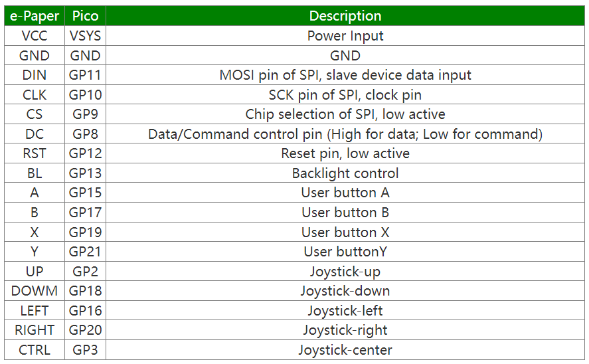The image size is (589, 364).
Task: Select the VSYS cell
Action: pyautogui.click(x=85, y=36)
